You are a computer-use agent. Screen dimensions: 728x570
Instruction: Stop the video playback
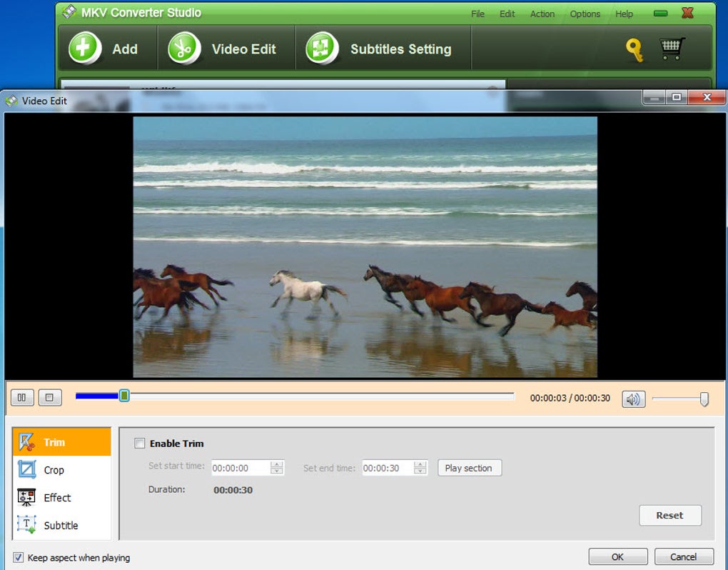click(x=50, y=398)
